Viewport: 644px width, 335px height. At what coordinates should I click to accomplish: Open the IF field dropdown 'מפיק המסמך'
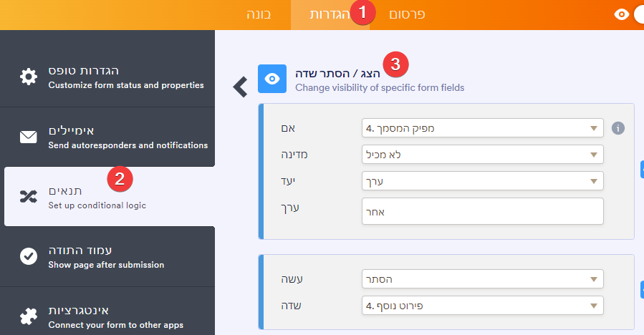(x=483, y=129)
